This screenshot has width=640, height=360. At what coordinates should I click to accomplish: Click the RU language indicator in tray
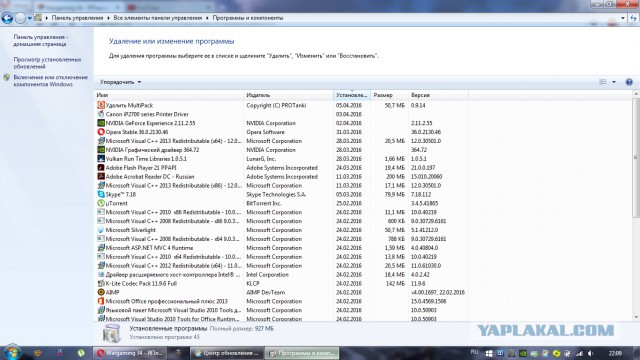[x=474, y=352]
